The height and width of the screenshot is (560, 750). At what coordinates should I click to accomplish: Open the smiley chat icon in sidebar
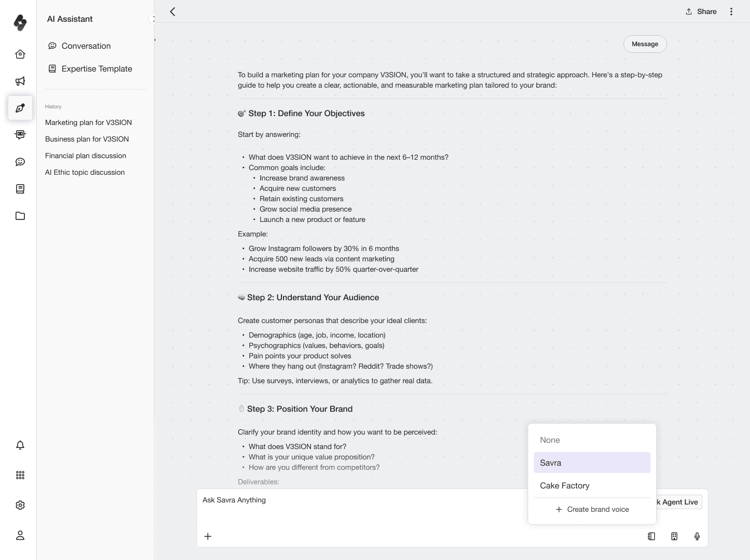tap(20, 162)
